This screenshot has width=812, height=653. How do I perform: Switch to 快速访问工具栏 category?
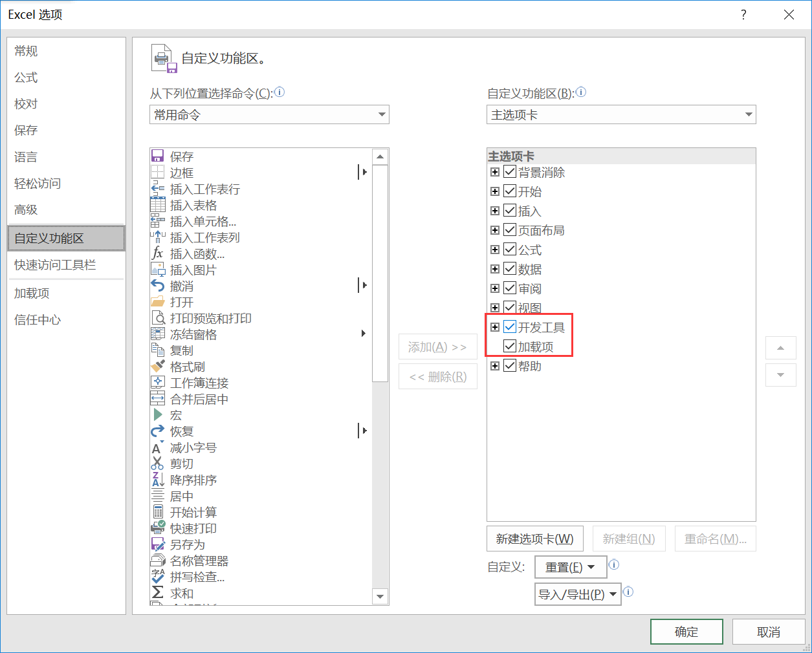[66, 264]
